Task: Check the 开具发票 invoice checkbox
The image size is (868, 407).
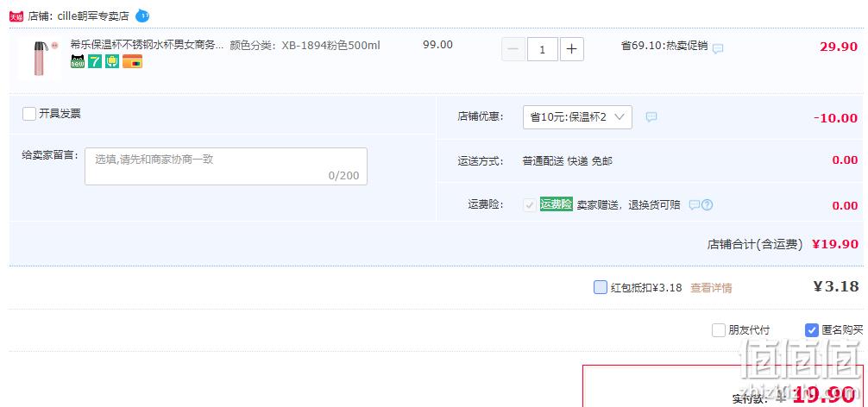Action: click(x=29, y=114)
